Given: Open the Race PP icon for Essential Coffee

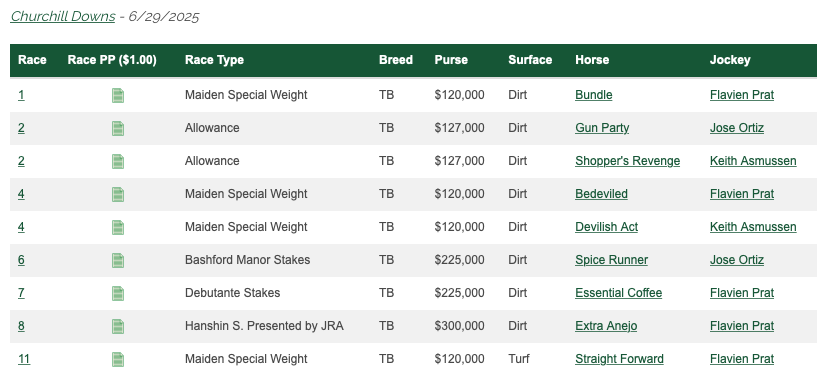Looking at the screenshot, I should [118, 293].
